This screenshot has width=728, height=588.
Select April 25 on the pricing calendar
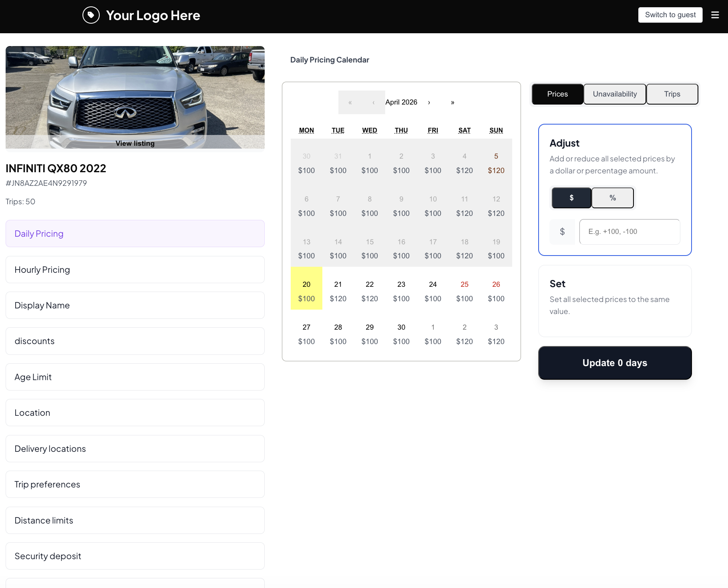point(464,290)
